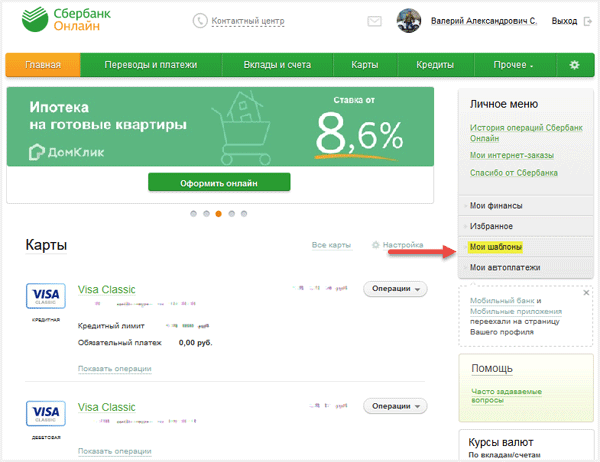Click the user profile avatar

[x=409, y=21]
